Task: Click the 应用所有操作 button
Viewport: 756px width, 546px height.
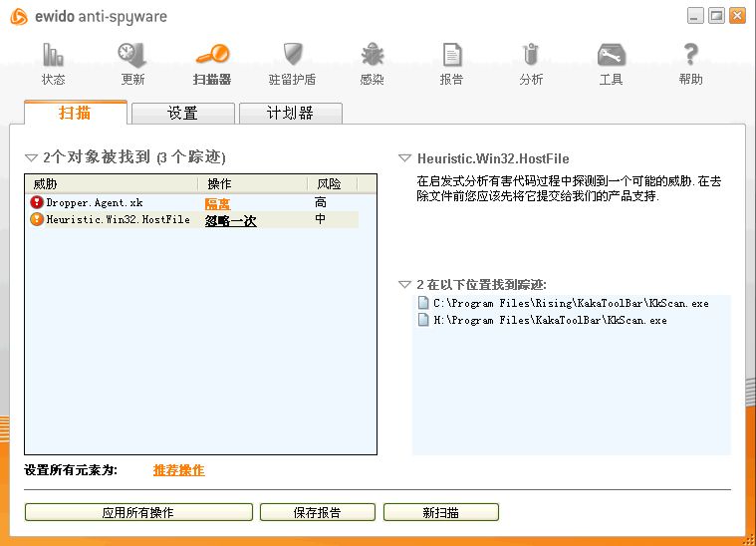Action: pos(138,512)
